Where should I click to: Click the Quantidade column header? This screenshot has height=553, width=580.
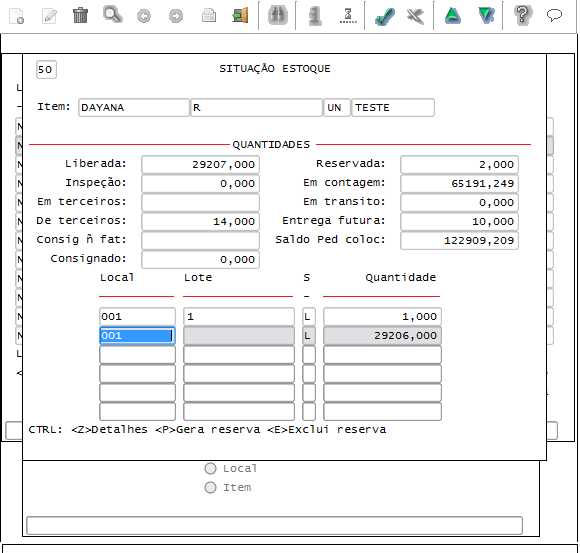click(x=401, y=277)
